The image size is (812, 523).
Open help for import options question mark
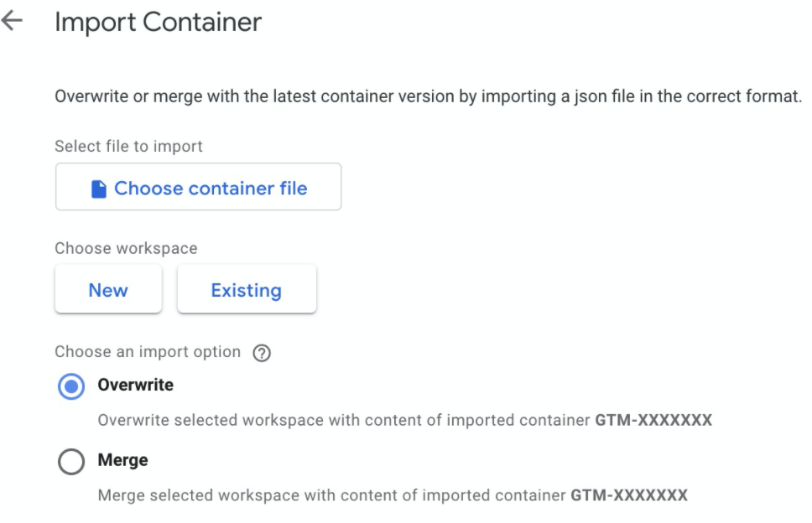[x=262, y=353]
